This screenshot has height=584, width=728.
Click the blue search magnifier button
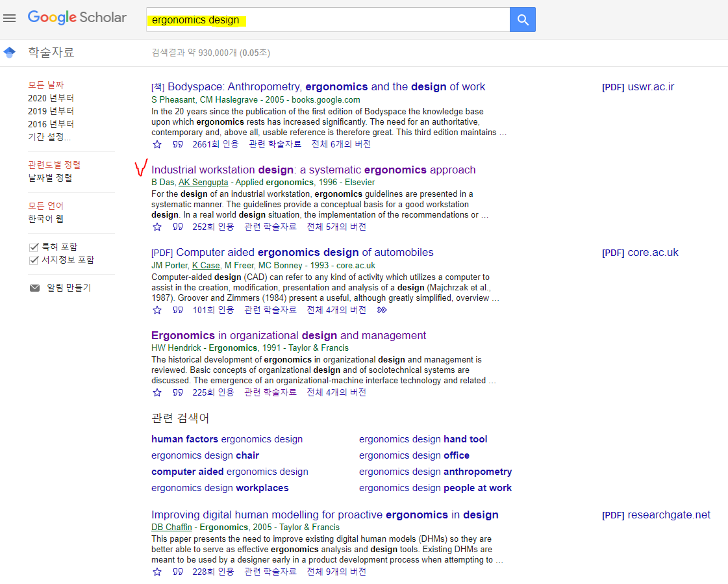click(x=522, y=19)
